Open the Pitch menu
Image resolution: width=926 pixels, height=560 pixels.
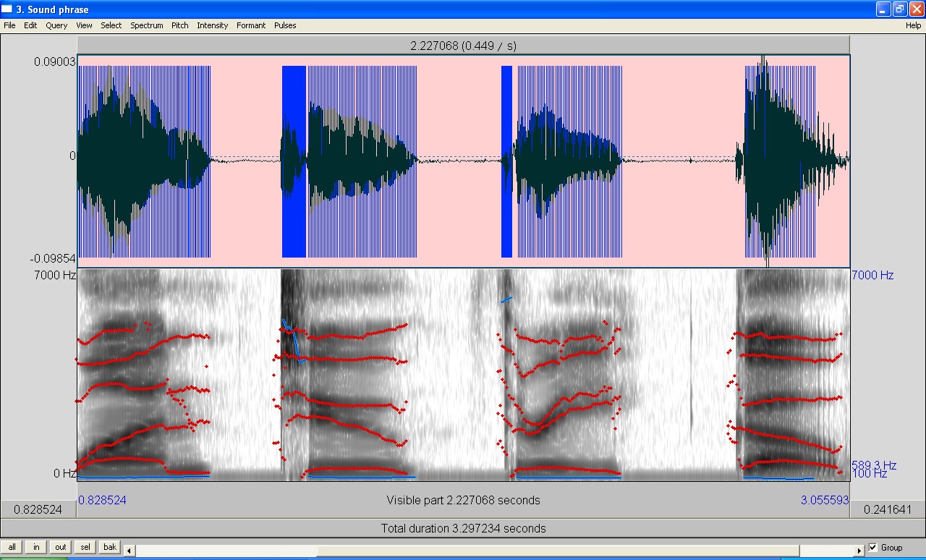pyautogui.click(x=179, y=25)
